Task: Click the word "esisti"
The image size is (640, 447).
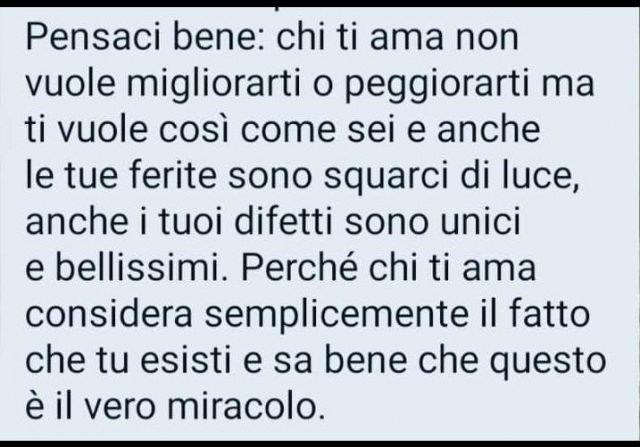Action: (185, 360)
